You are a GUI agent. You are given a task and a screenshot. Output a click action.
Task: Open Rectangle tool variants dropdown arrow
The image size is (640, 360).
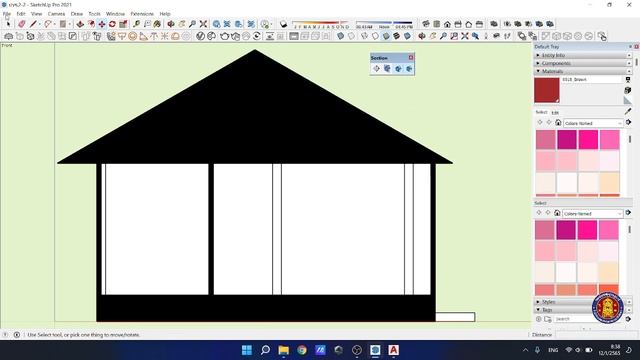tap(70, 24)
